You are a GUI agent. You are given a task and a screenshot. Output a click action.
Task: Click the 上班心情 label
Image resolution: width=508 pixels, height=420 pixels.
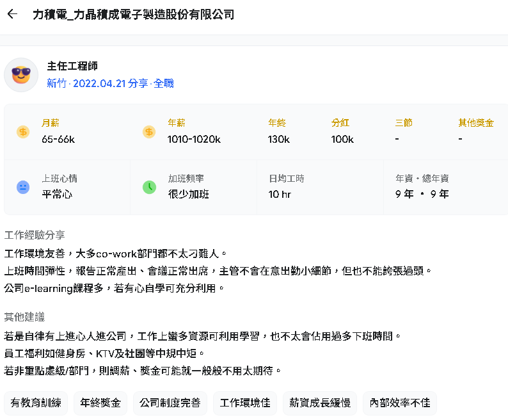60,179
